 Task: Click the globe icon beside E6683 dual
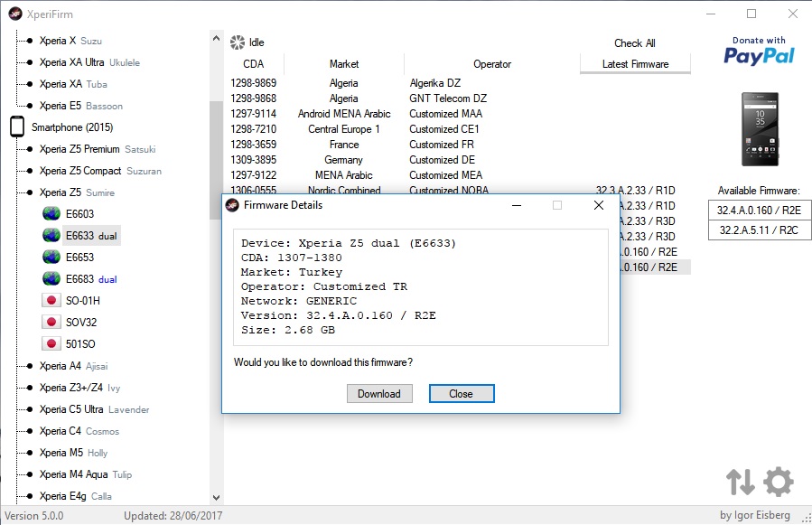(x=51, y=279)
